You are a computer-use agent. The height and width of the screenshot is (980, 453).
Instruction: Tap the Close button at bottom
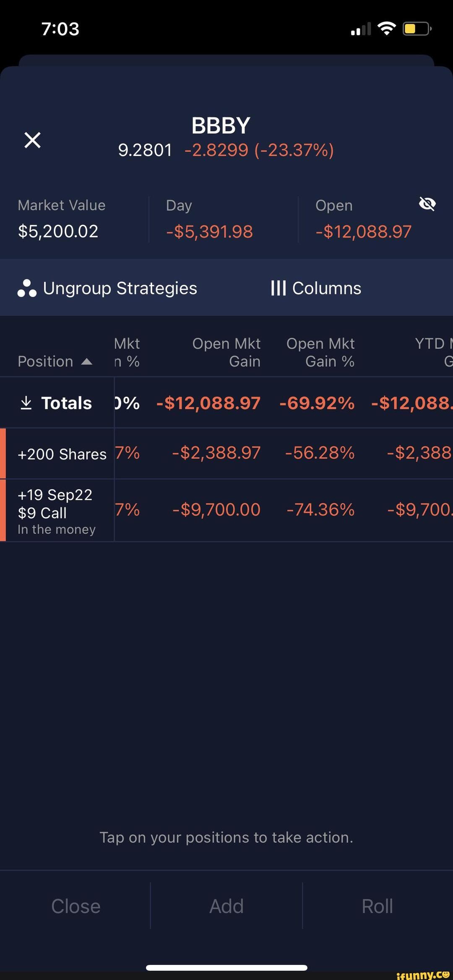(x=75, y=906)
